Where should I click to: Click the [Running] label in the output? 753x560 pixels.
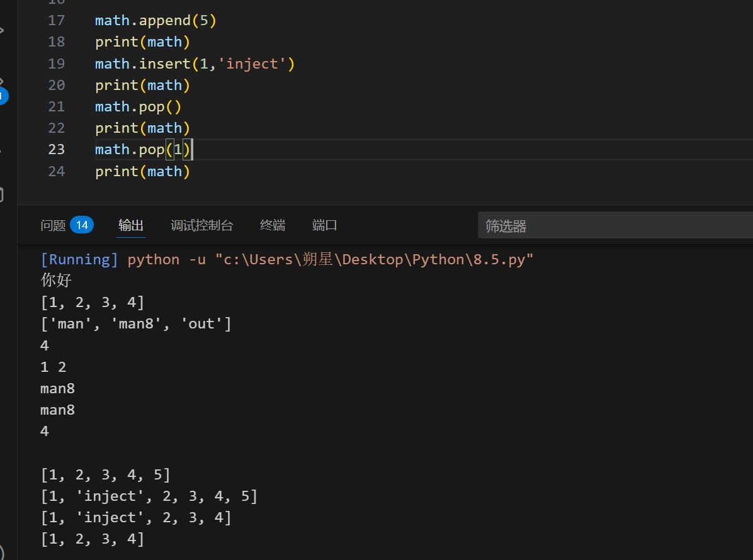click(79, 260)
